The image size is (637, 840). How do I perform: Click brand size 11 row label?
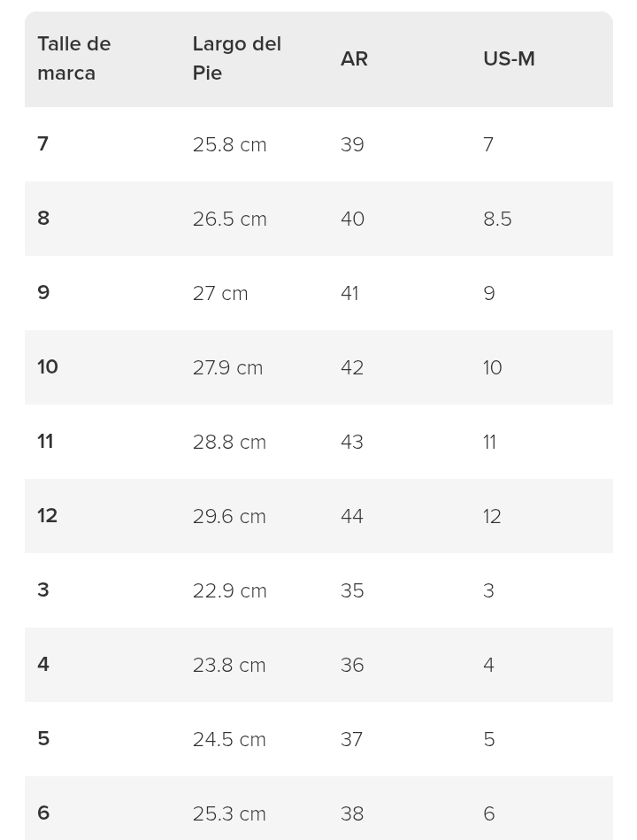coord(45,442)
